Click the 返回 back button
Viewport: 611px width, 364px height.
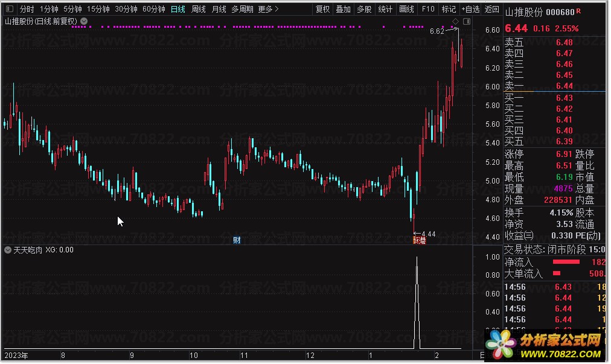point(491,9)
